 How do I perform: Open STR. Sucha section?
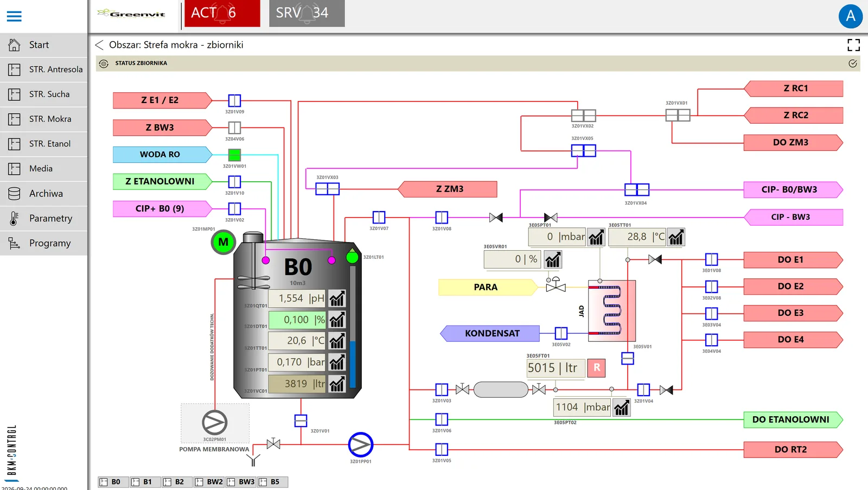point(43,94)
